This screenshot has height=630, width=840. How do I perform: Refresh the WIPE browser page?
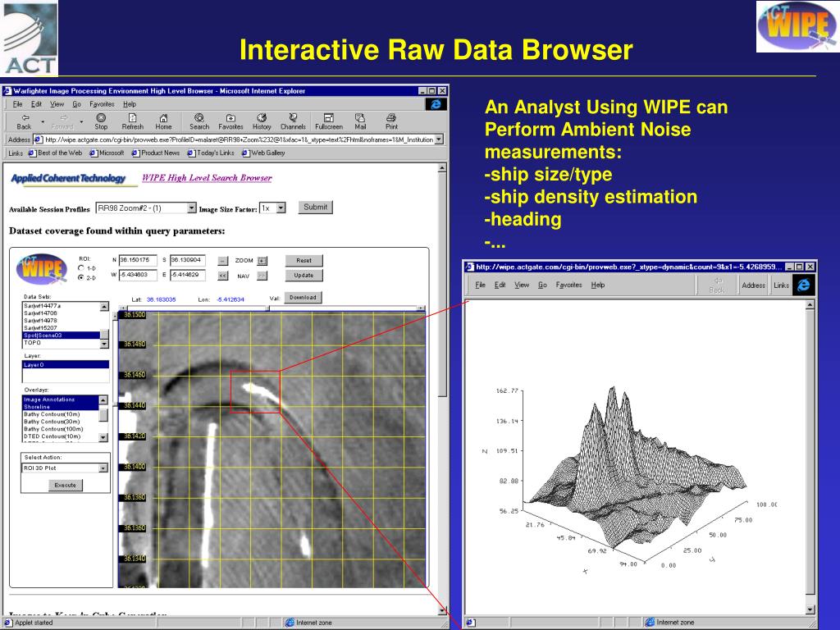coord(132,121)
